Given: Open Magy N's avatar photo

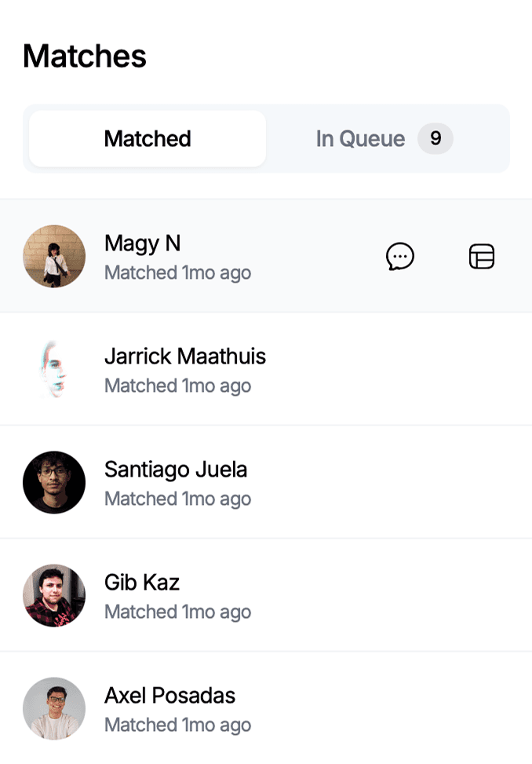Looking at the screenshot, I should click(x=54, y=256).
